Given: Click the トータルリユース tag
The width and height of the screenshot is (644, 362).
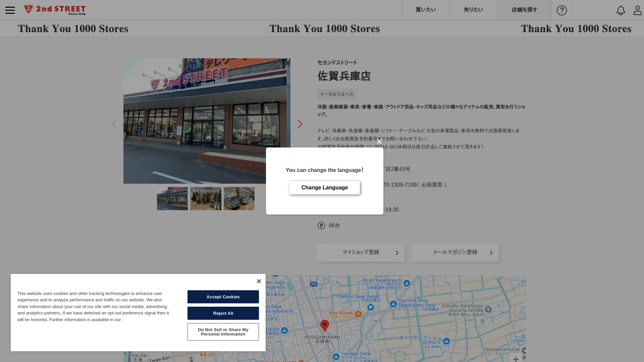Looking at the screenshot, I should [x=337, y=94].
